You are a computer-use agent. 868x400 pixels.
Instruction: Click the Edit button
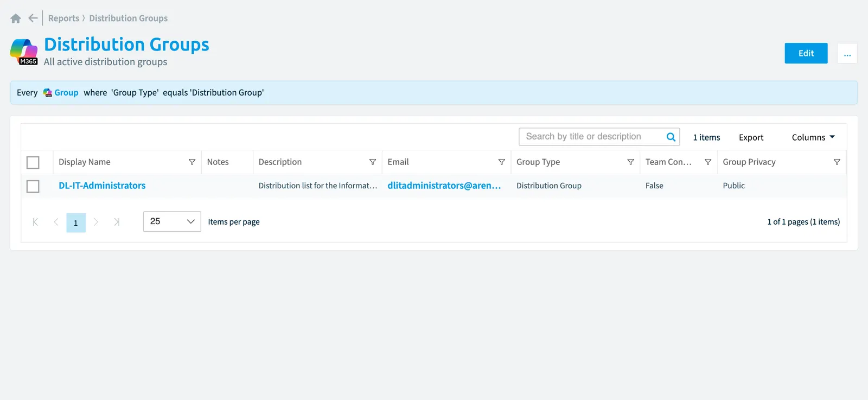pos(806,53)
